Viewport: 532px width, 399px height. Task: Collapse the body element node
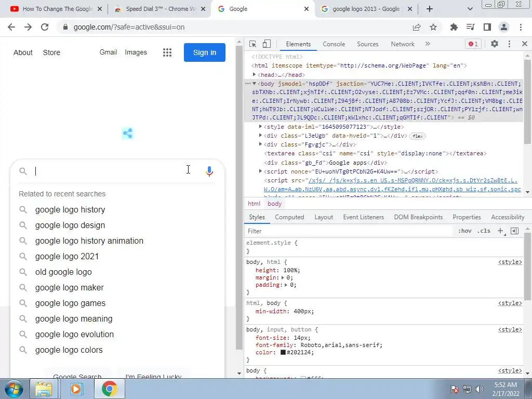(254, 84)
